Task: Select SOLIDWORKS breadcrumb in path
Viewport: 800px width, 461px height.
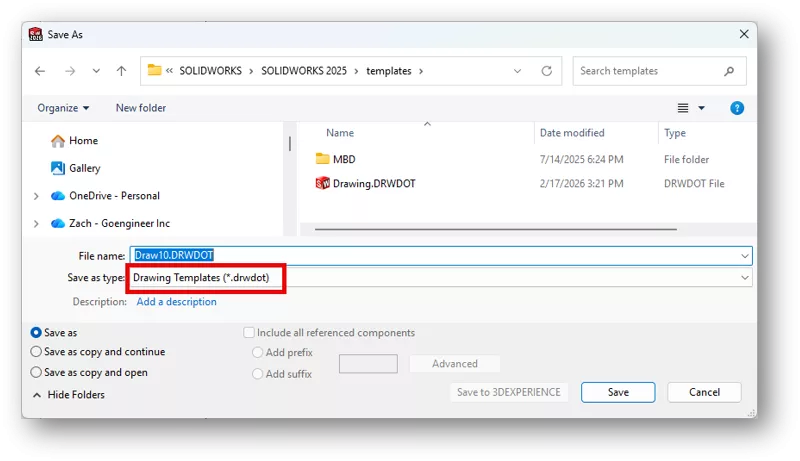Action: 210,71
